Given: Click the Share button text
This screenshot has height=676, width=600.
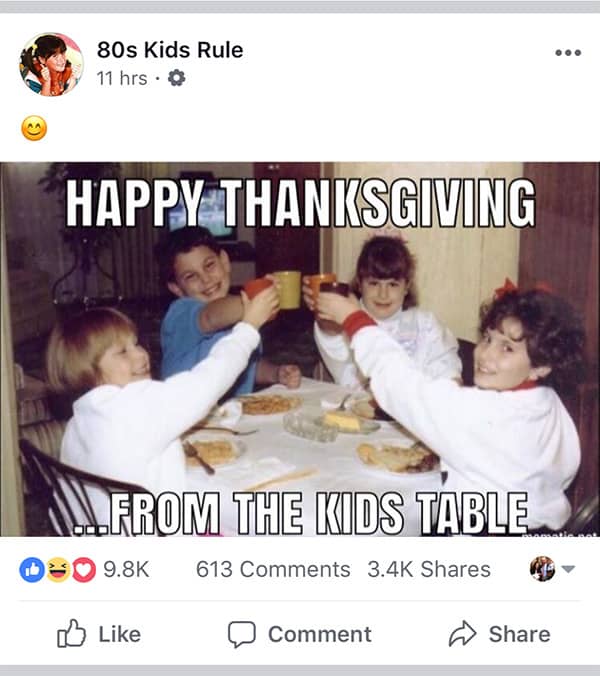Looking at the screenshot, I should (519, 634).
